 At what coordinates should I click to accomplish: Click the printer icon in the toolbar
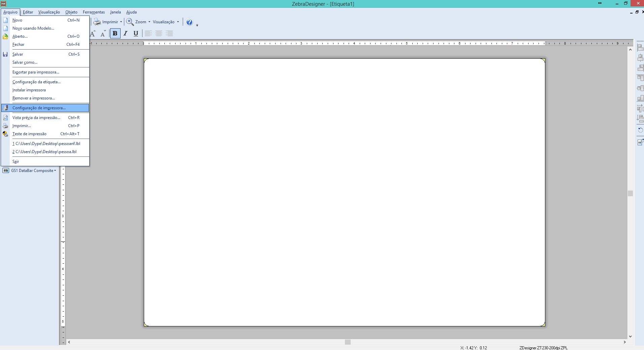click(97, 22)
